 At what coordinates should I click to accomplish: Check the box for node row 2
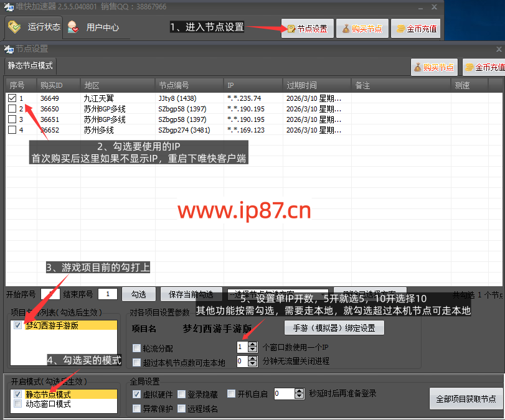12,109
